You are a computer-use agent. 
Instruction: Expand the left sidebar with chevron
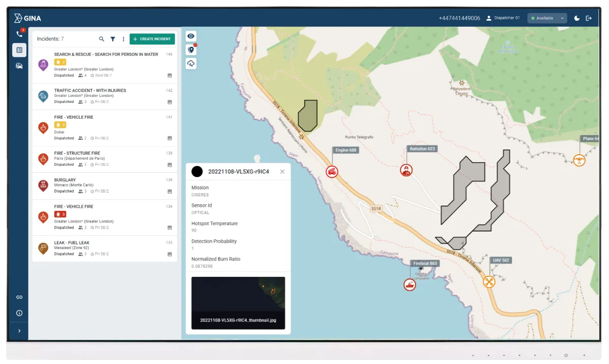[x=19, y=331]
